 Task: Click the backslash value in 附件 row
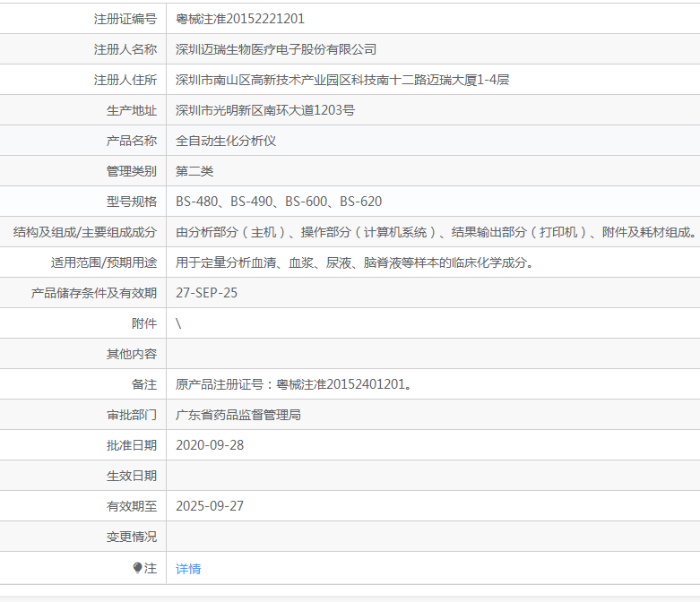(178, 323)
